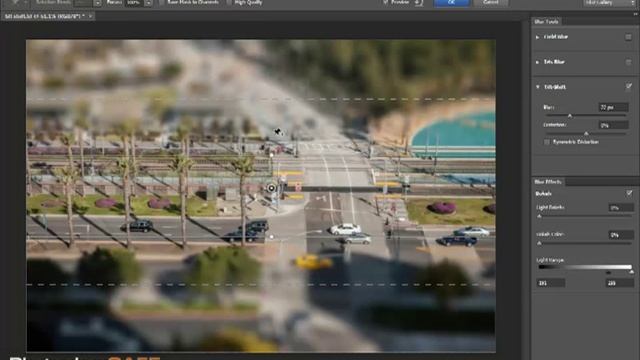This screenshot has width=640, height=360.
Task: Click the Bokeh Color value field
Action: click(x=620, y=235)
